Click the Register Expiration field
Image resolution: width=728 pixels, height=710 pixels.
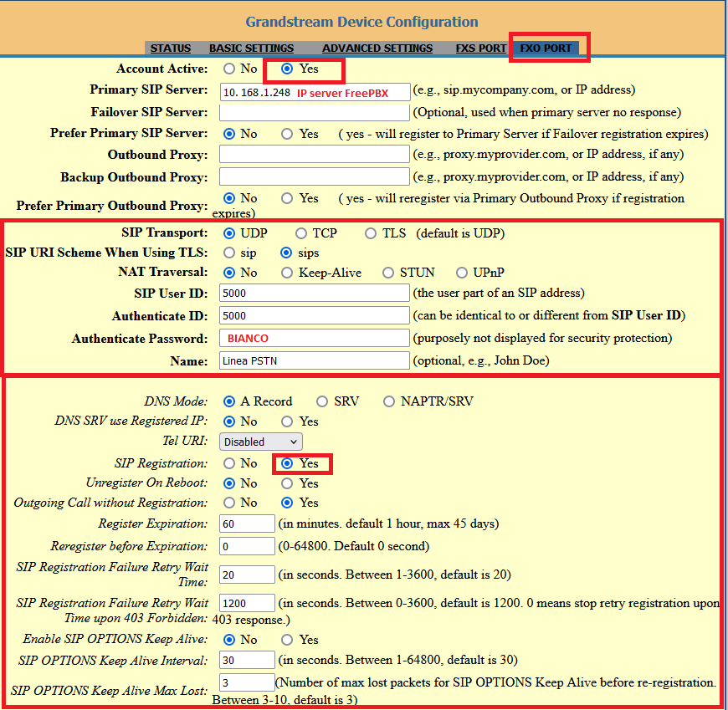tap(247, 524)
